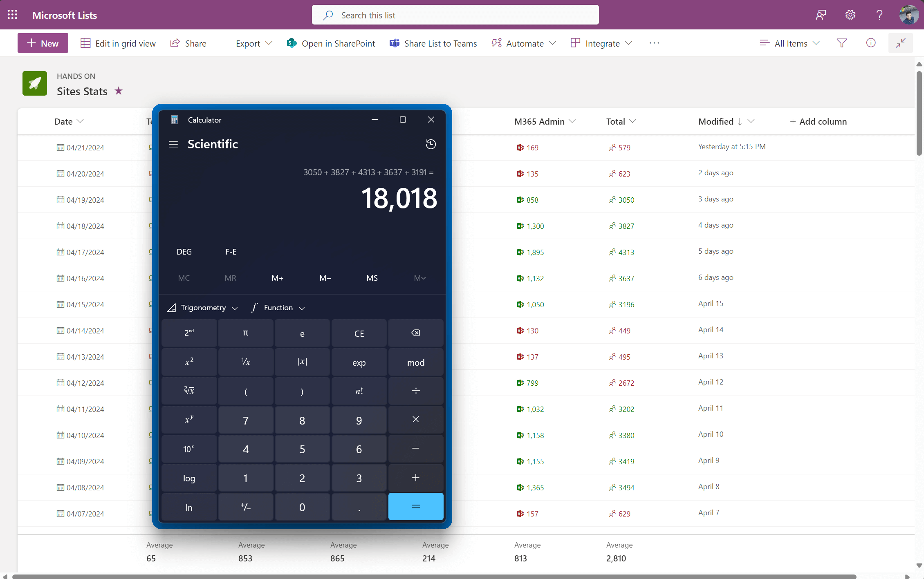Click the Share List to Teams icon

point(394,43)
